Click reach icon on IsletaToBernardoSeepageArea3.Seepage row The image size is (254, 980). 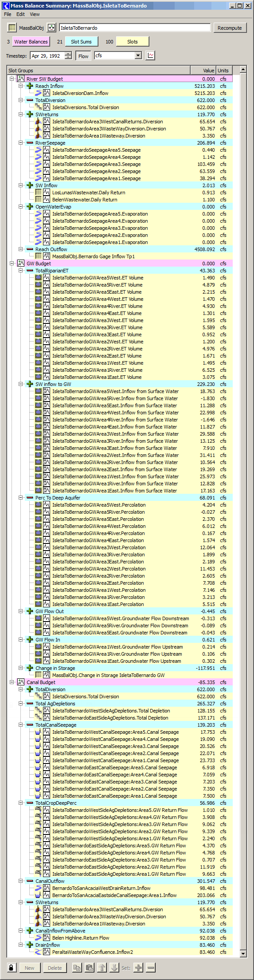tap(39, 164)
